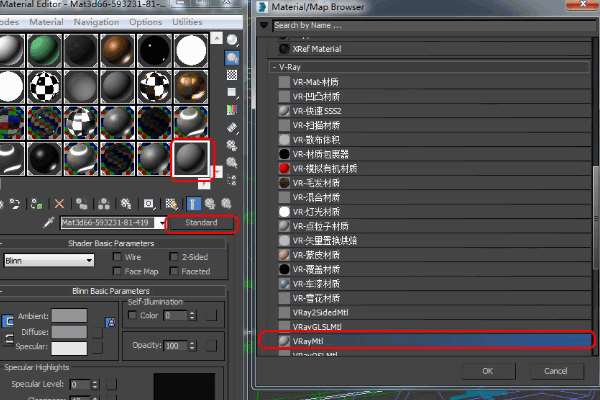Viewport: 600px width, 400px height.
Task: Click the orange X Reset Map icon
Action: [59, 204]
